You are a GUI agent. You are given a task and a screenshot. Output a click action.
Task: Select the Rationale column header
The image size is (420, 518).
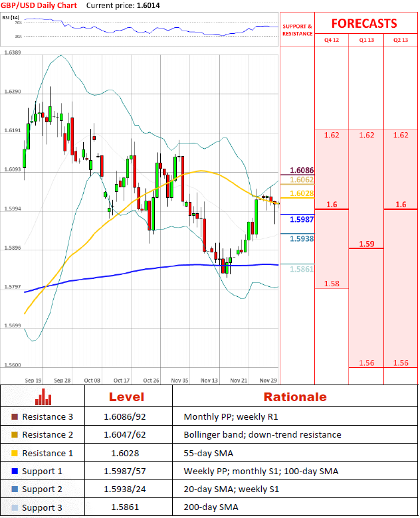(x=294, y=397)
